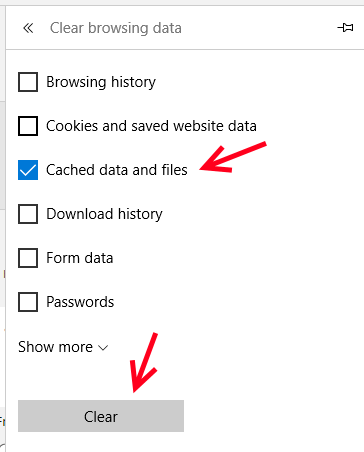Tick the Browsing history checkbox
This screenshot has height=452, width=364.
(28, 82)
